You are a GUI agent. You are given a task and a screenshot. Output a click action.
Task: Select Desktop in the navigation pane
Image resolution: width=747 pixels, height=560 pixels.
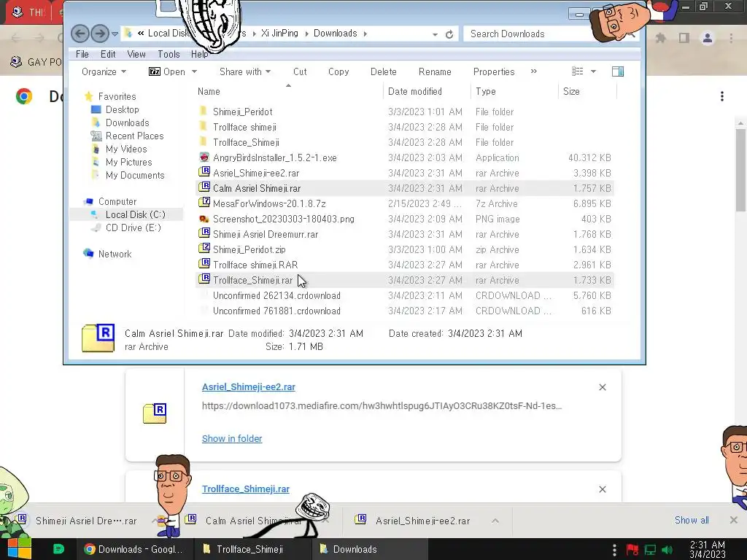pos(123,109)
